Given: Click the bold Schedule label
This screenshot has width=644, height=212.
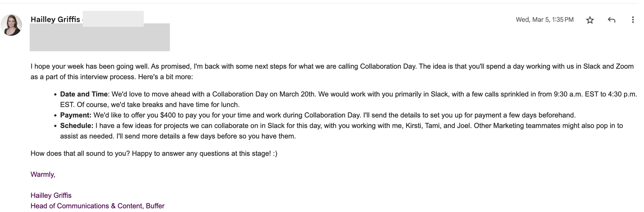Looking at the screenshot, I should click(x=77, y=126).
